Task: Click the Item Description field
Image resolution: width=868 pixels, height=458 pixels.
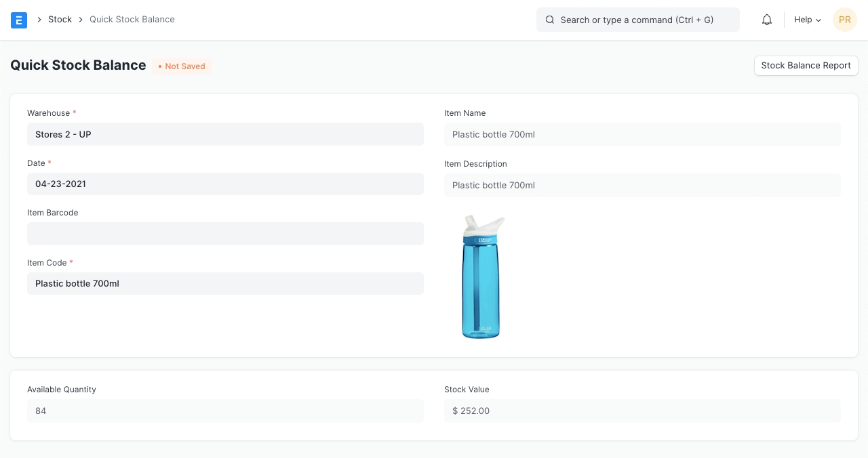Action: coord(642,185)
